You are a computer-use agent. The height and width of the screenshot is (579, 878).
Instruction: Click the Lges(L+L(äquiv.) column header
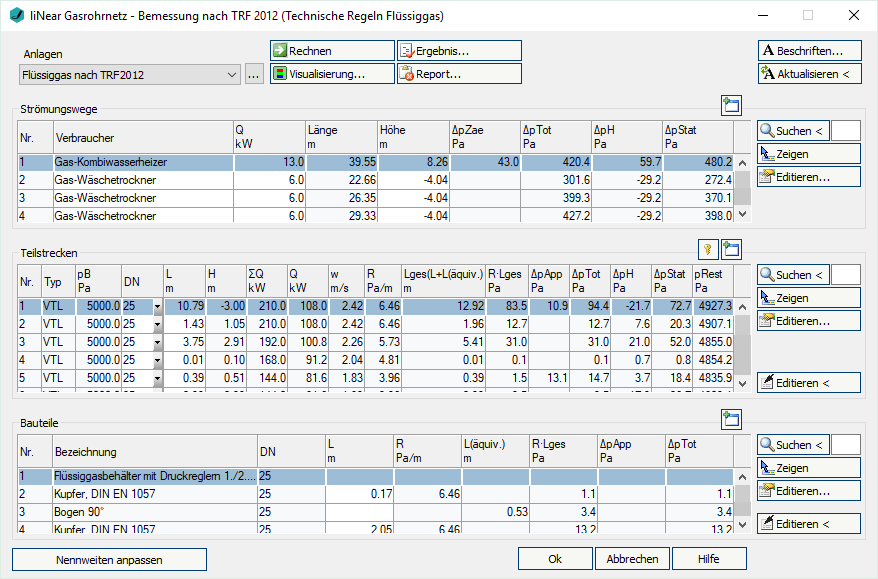coord(443,281)
